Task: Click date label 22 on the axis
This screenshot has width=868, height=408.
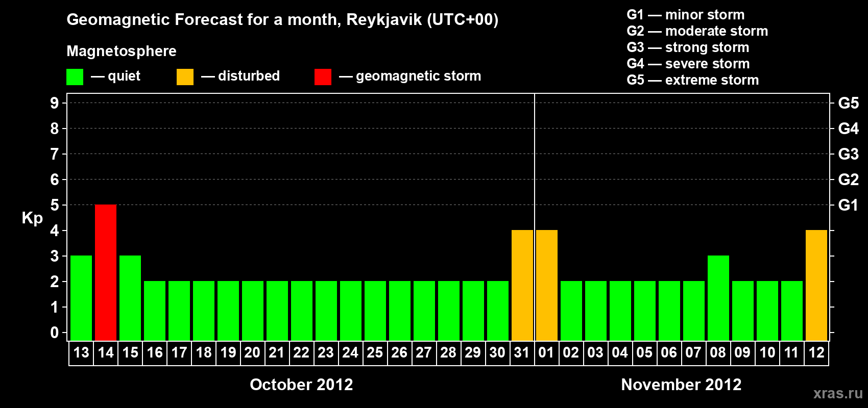Action: pos(301,353)
